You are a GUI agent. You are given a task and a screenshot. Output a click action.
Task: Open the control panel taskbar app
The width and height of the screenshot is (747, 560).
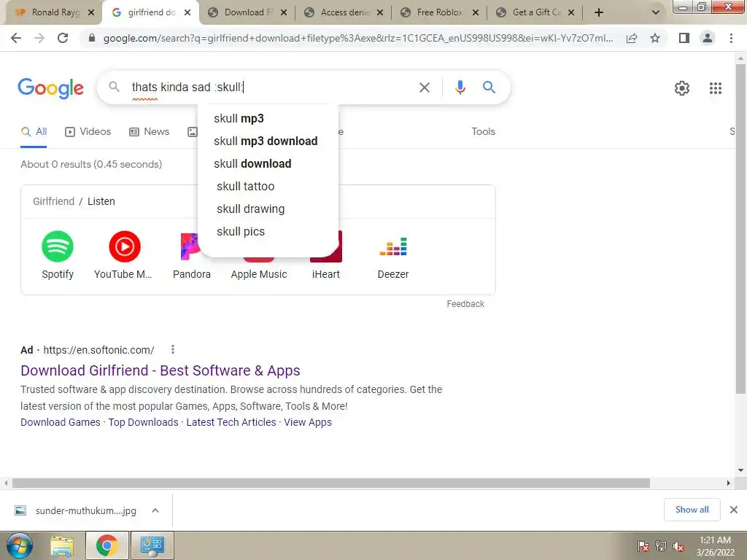pyautogui.click(x=152, y=545)
